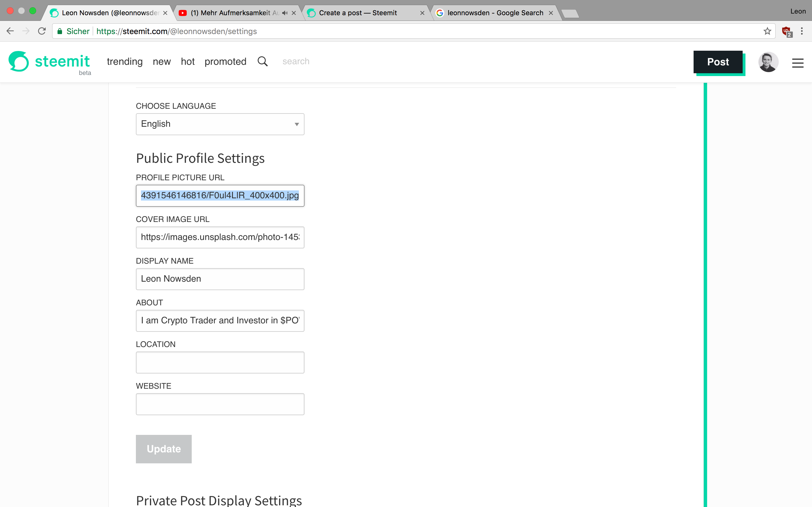Image resolution: width=812 pixels, height=507 pixels.
Task: Click the Display Name input field
Action: (220, 279)
